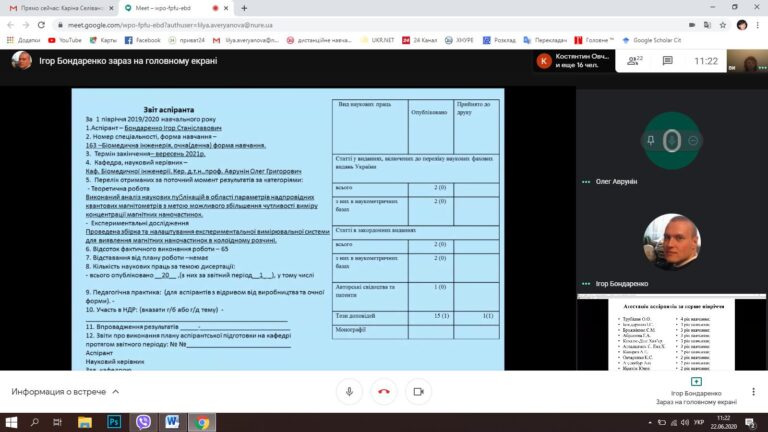
Task: Open the chat panel icon
Action: (x=668, y=61)
